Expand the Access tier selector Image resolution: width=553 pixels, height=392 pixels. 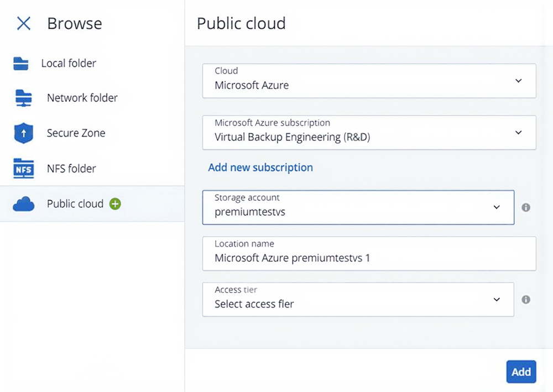[497, 300]
